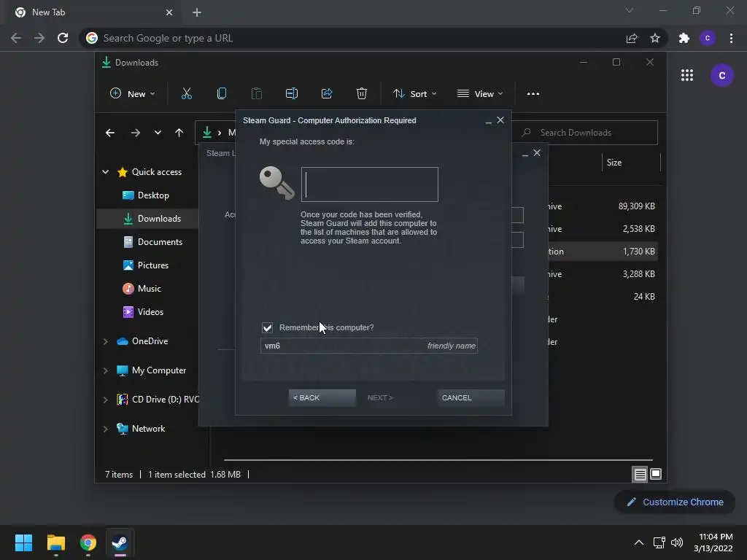Click the Google account avatar on New Tab page
The image size is (747, 560).
(722, 75)
